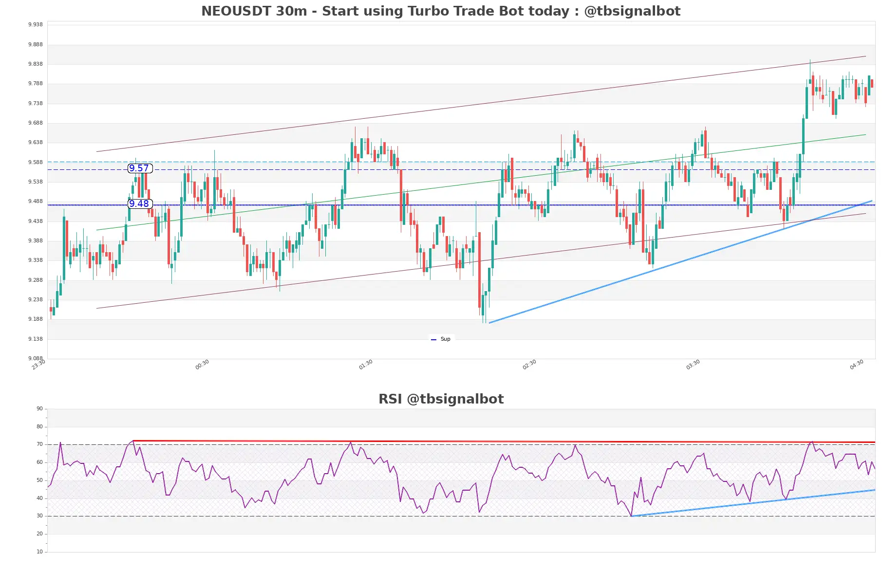Viewport: 882px width, 588px height.
Task: Click the 9.488 price axis label
Action: pyautogui.click(x=36, y=202)
